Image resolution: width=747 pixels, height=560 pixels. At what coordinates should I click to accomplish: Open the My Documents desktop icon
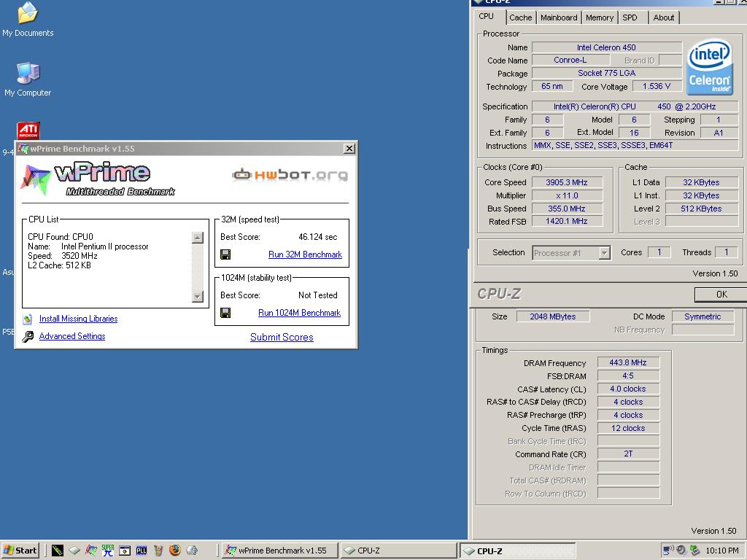28,19
